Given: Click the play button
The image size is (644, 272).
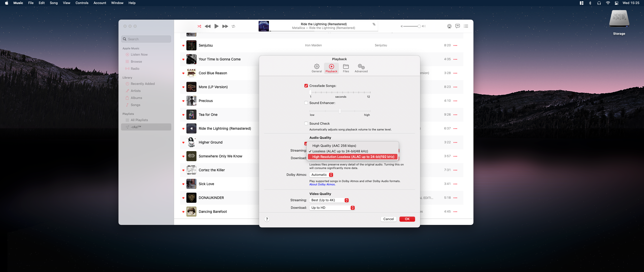Looking at the screenshot, I should pyautogui.click(x=216, y=26).
